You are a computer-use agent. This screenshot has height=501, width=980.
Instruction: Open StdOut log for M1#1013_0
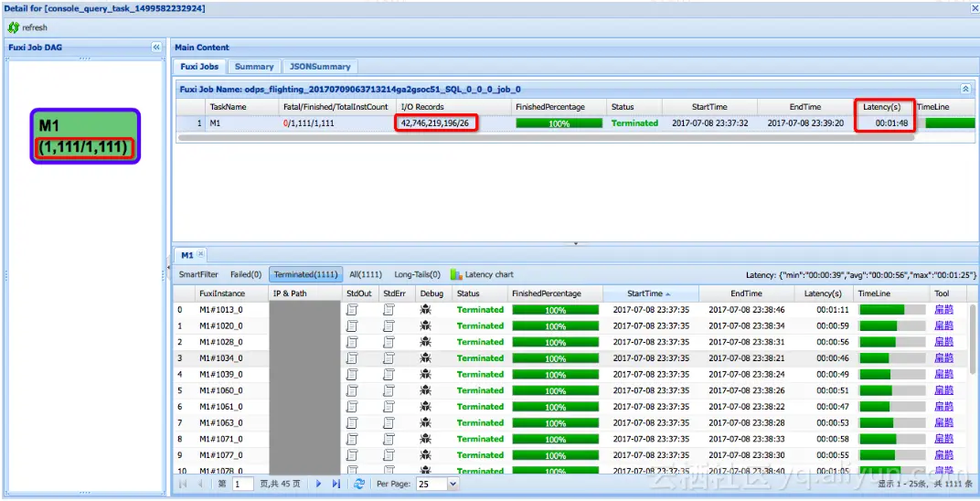pyautogui.click(x=352, y=310)
